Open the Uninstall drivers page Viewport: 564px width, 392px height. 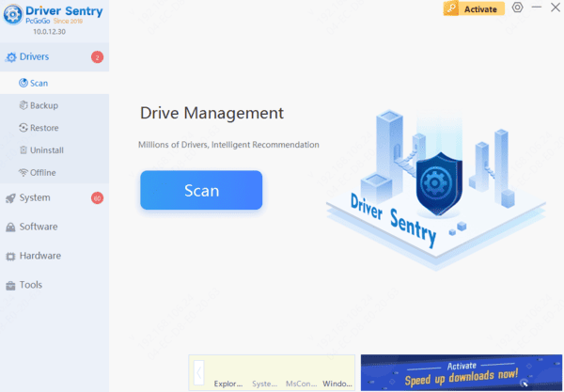46,150
